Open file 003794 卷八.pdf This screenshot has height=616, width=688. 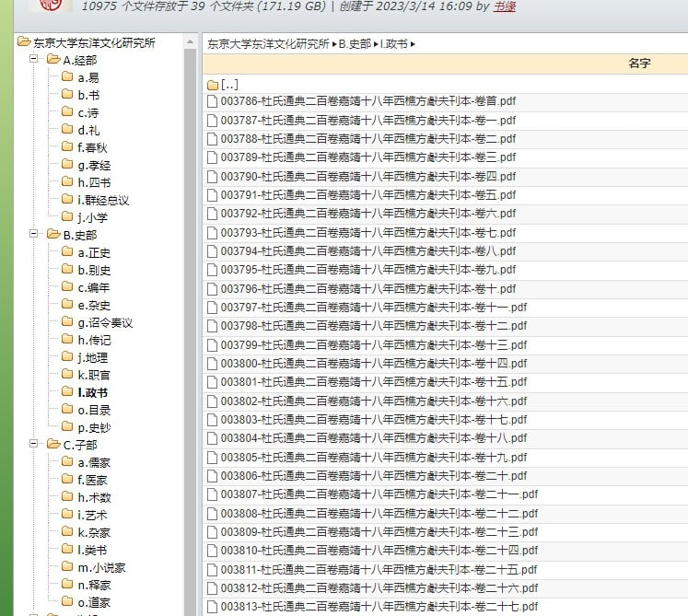click(x=368, y=251)
